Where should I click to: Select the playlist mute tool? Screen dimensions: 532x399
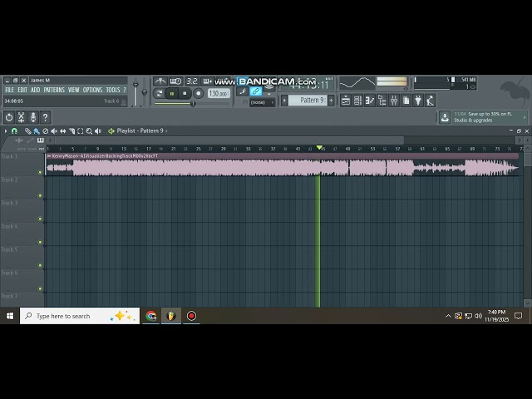(x=54, y=131)
